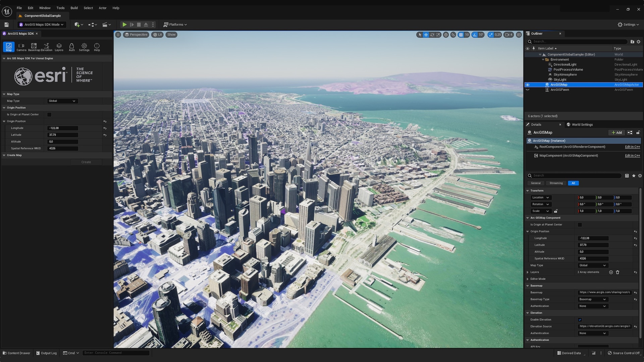
Task: Open the Map Type dropdown in ArcGIS panel
Action: 62,101
